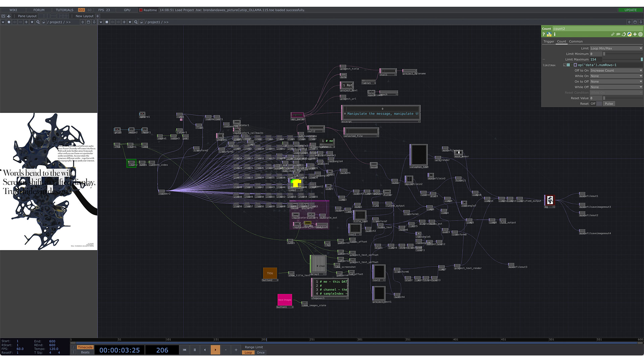This screenshot has height=362, width=644.
Task: Click the copy parameters icon in header
Action: click(x=624, y=34)
